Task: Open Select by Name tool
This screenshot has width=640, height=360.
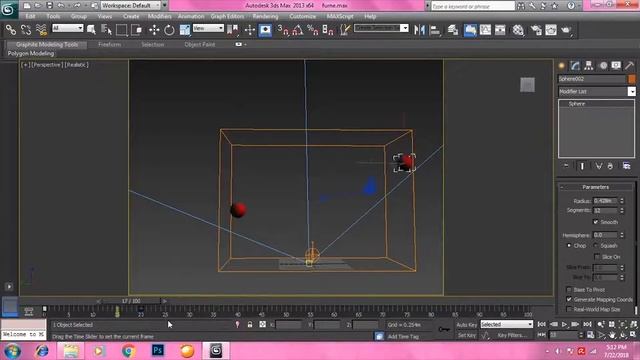Action: [106, 30]
